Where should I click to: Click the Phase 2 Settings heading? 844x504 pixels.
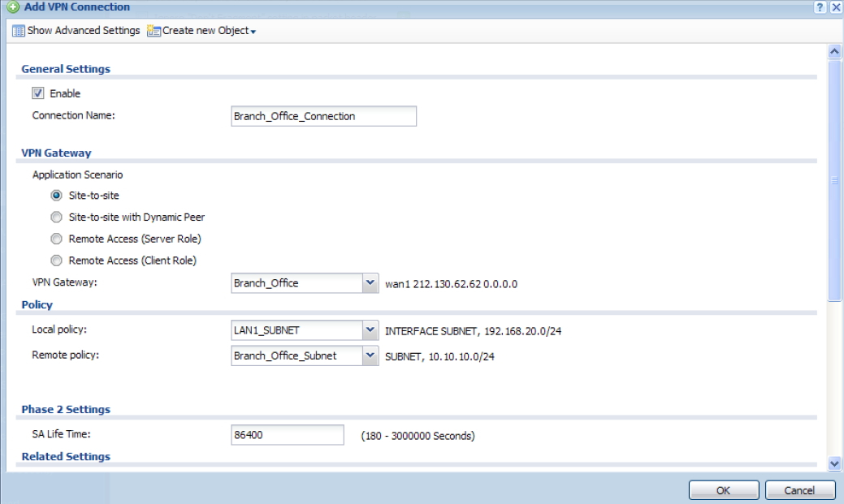(66, 409)
